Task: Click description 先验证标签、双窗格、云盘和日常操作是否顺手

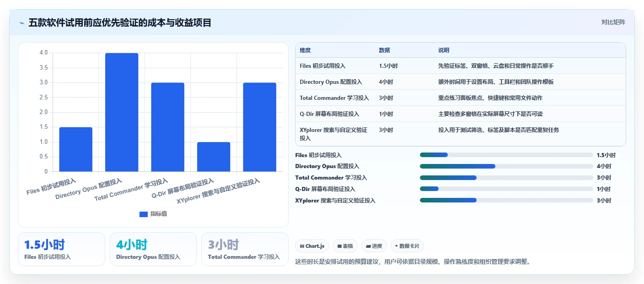Action: 496,66
